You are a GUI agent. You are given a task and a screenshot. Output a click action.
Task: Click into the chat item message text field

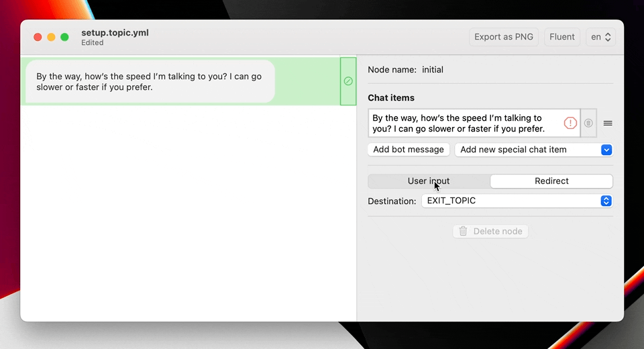pos(464,123)
